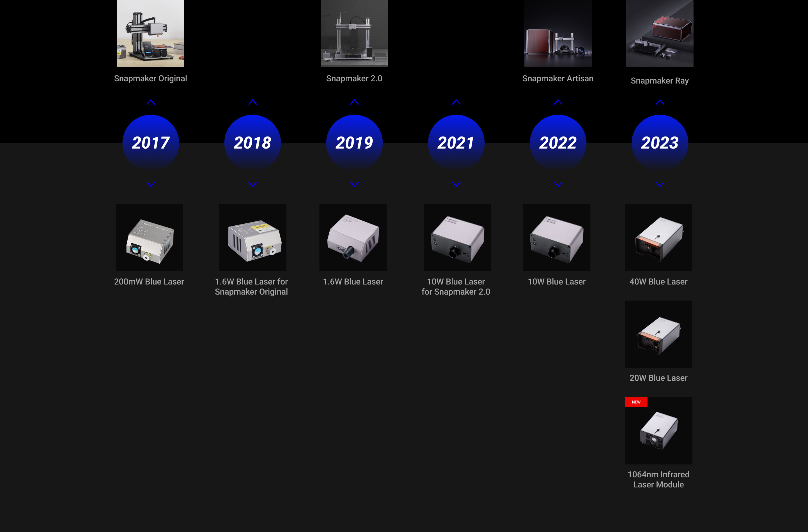Screen dimensions: 808x532
Task: Click the Snapmaker Ray label
Action: 660,81
